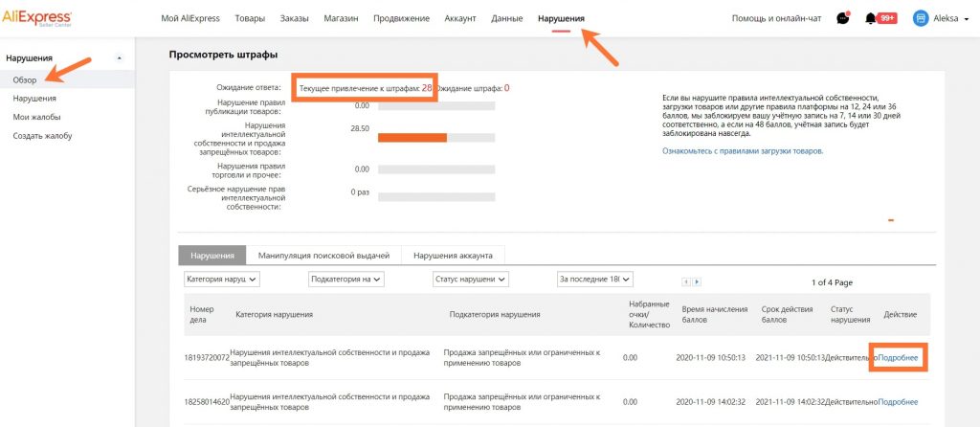Click the blue store avatar icon
Viewport: 980px width, 427px height.
tap(920, 18)
